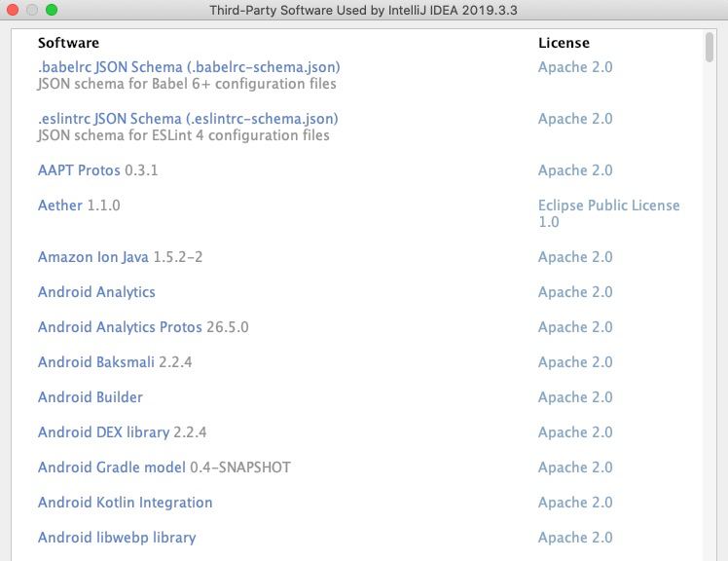Click the Android DEX library 2.2.4 version text
Viewport: 728px width, 561px height.
(x=190, y=432)
